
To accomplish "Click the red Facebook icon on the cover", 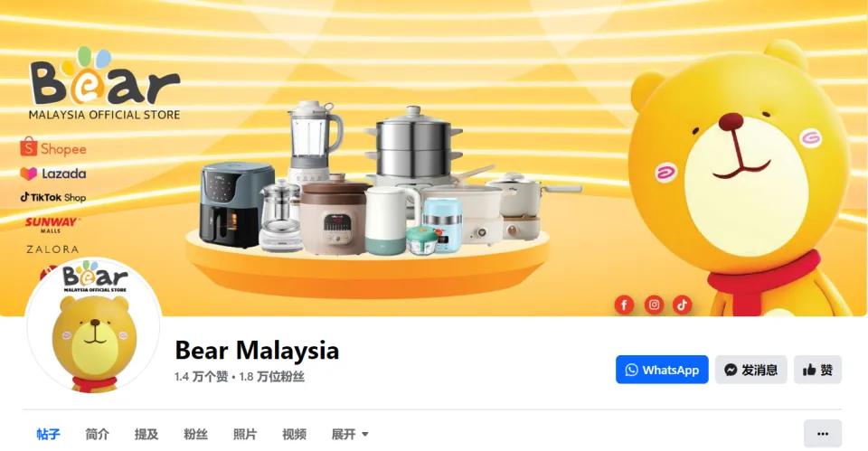I will click(x=624, y=305).
